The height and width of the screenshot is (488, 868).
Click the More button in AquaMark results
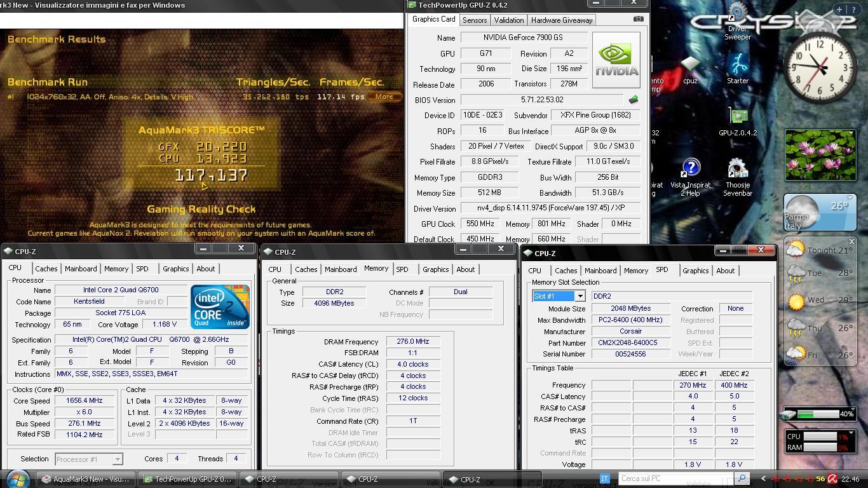pos(384,97)
